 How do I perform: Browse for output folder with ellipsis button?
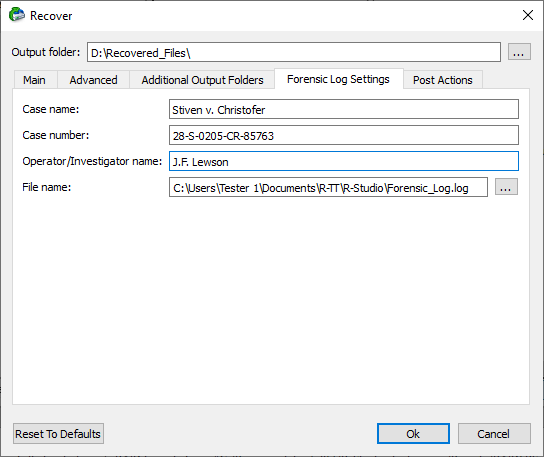click(x=519, y=52)
